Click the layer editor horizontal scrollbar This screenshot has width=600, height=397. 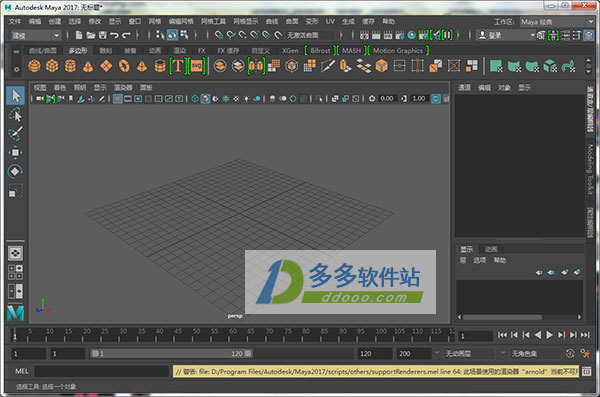click(502, 317)
